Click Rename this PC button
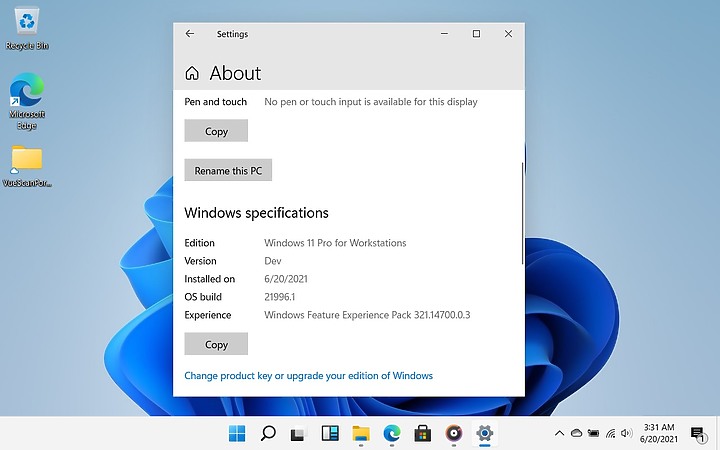 tap(228, 170)
